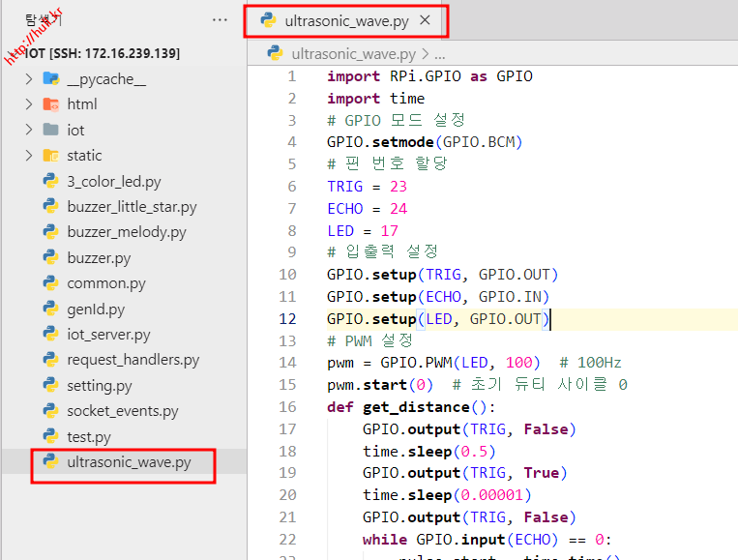Close the ultrasonic_wave.py editor tab
This screenshot has height=560, width=738.
pyautogui.click(x=425, y=19)
